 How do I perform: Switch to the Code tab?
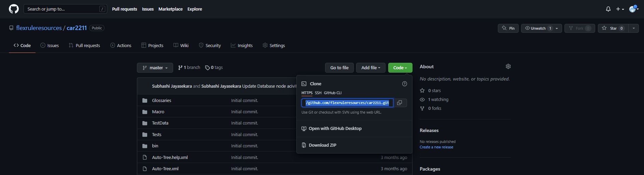(x=22, y=45)
